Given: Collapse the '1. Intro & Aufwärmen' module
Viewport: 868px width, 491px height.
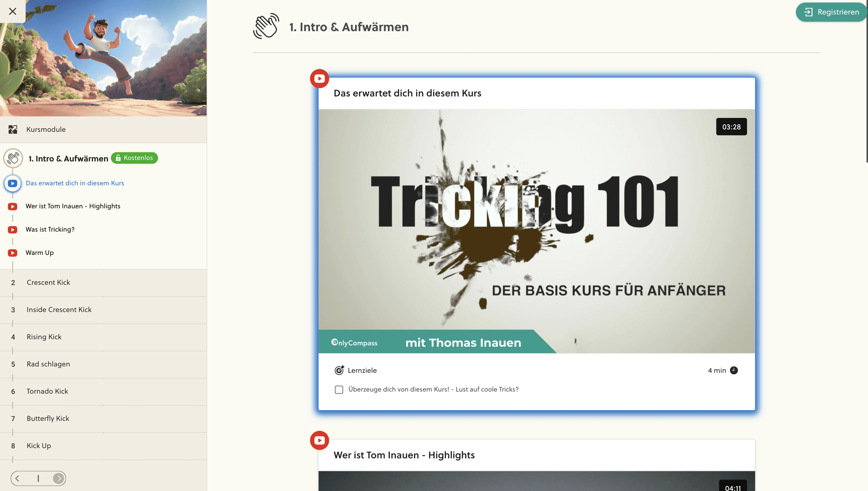Looking at the screenshot, I should (x=68, y=158).
